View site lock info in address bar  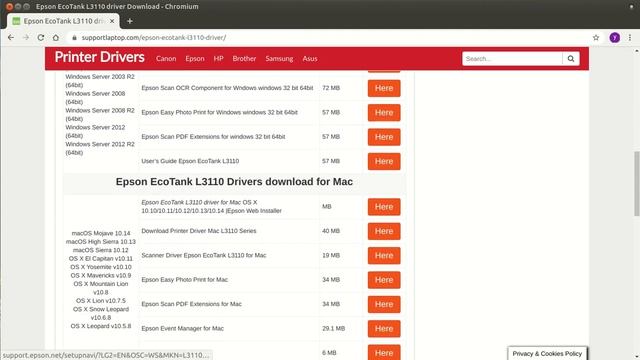[x=74, y=38]
